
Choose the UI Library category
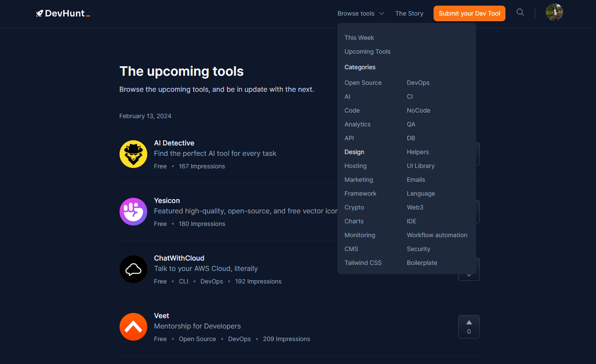(x=420, y=166)
